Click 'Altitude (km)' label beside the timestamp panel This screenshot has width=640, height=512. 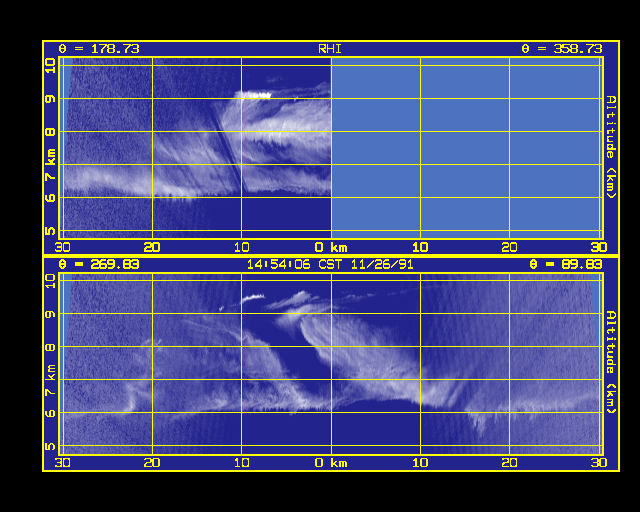pos(611,362)
